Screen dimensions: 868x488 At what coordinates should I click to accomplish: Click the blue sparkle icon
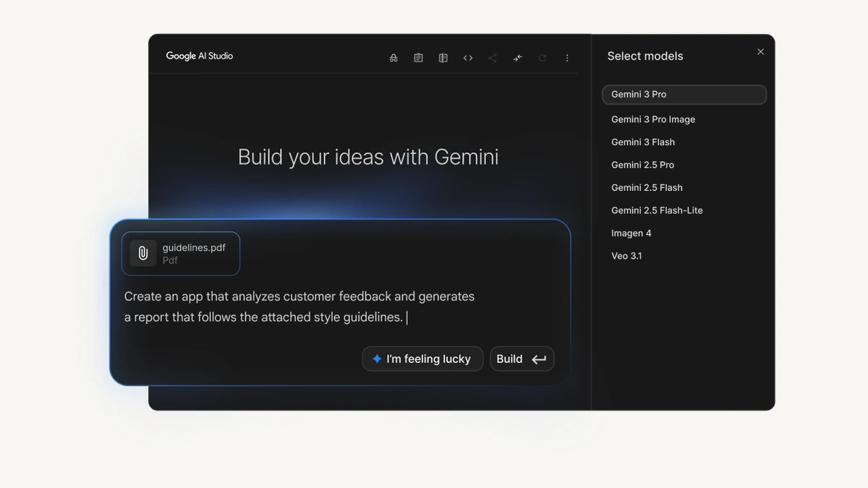[x=377, y=359]
